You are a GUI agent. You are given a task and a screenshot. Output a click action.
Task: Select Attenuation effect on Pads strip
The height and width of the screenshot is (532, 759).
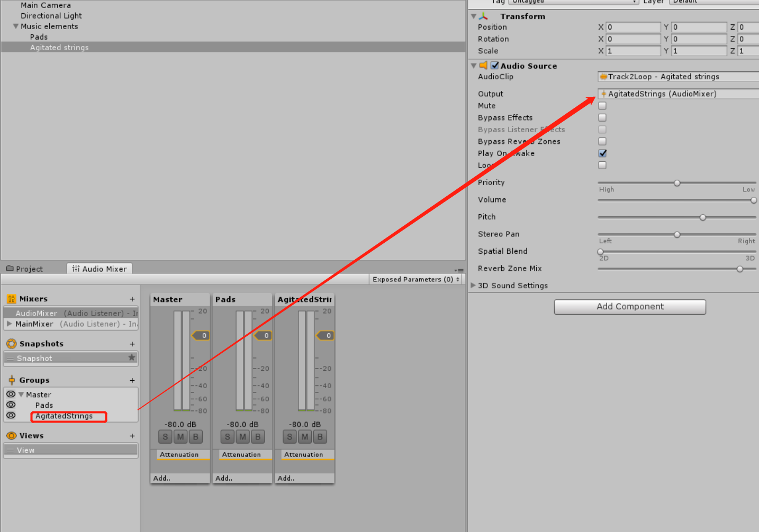246,455
